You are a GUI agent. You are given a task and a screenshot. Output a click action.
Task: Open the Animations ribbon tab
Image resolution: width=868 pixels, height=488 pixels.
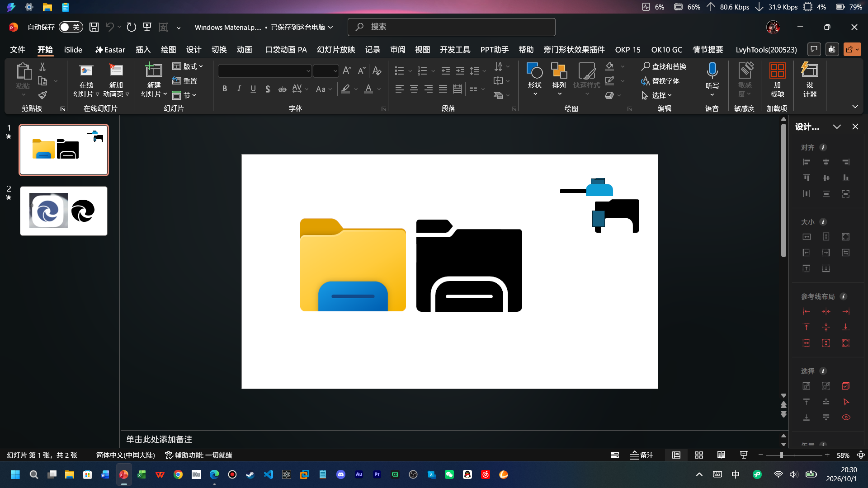tap(244, 50)
